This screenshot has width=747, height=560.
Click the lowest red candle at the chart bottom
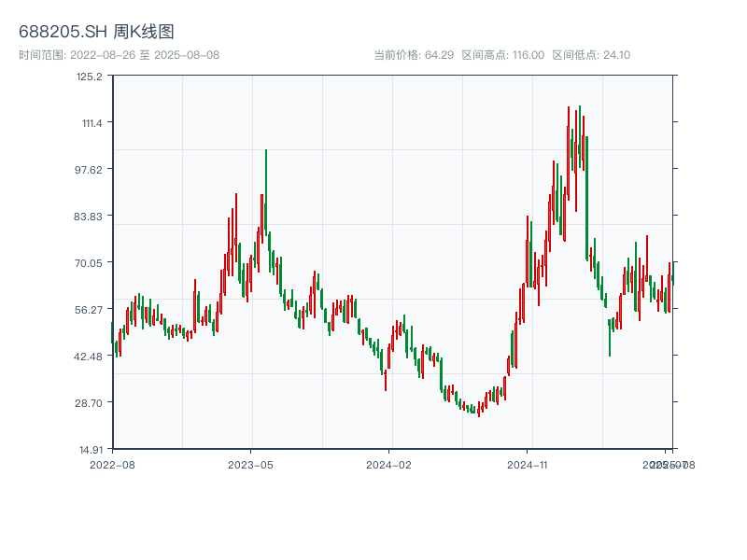tap(479, 410)
